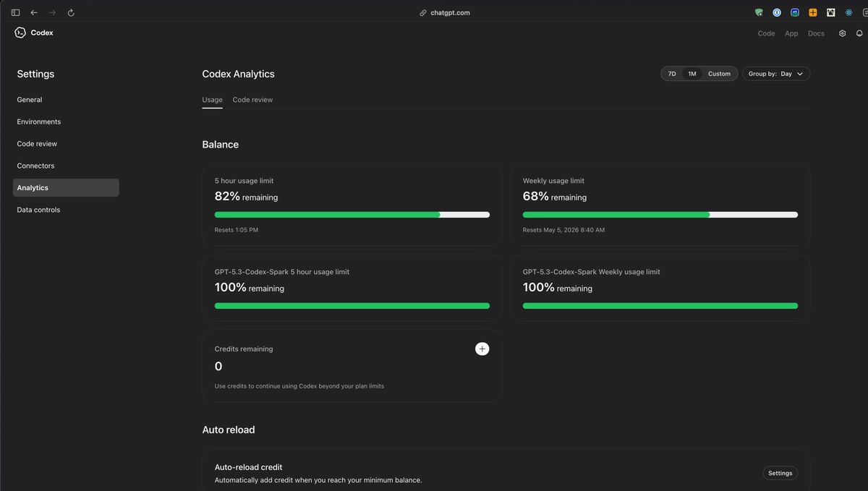Switch to the Code review analytics tab
Viewport: 868px width, 491px height.
point(252,100)
